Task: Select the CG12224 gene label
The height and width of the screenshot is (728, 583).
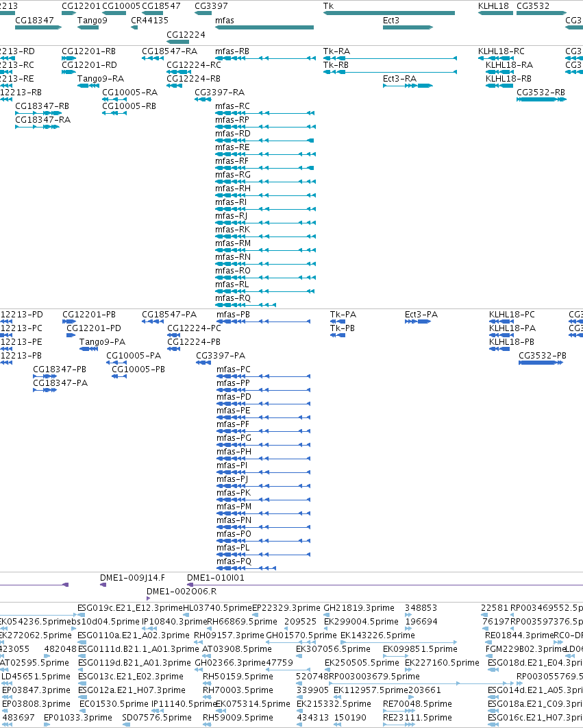Action: click(x=186, y=34)
